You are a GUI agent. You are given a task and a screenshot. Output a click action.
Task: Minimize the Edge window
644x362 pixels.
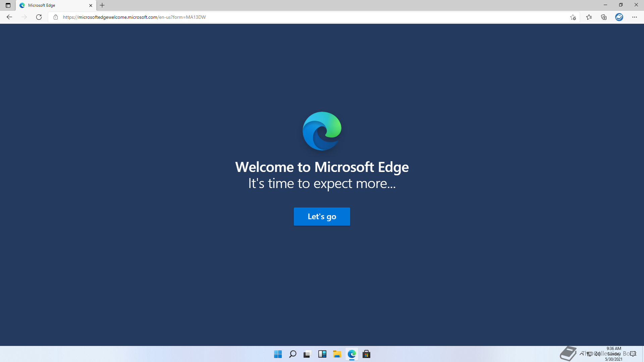[x=605, y=5]
